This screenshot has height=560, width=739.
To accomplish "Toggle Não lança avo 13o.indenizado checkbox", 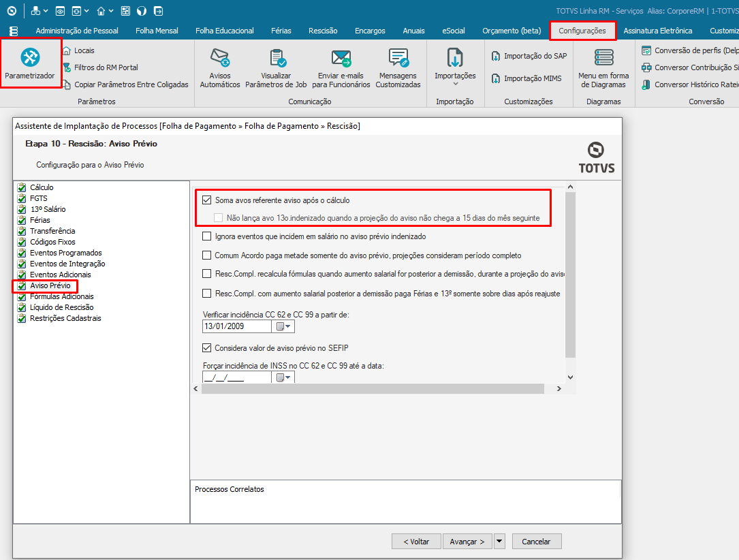I will click(218, 218).
